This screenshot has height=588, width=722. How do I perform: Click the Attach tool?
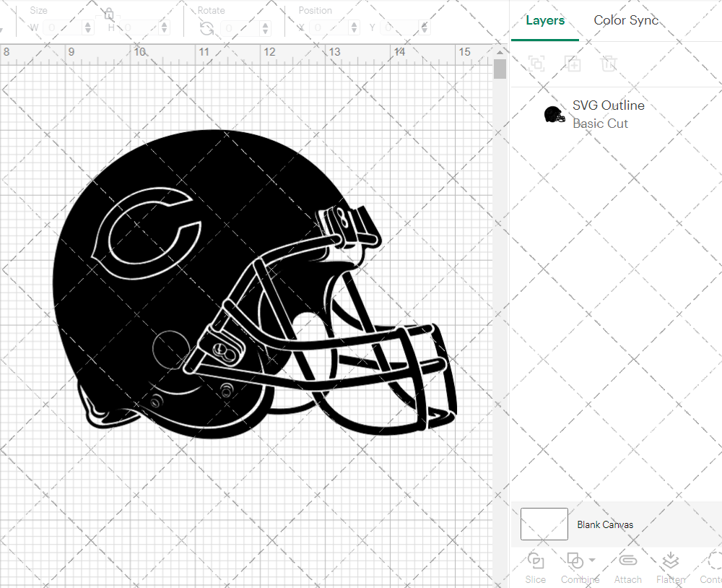pyautogui.click(x=627, y=568)
